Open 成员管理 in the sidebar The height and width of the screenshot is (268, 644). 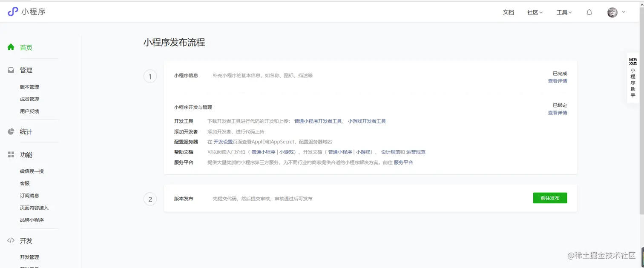coord(29,99)
